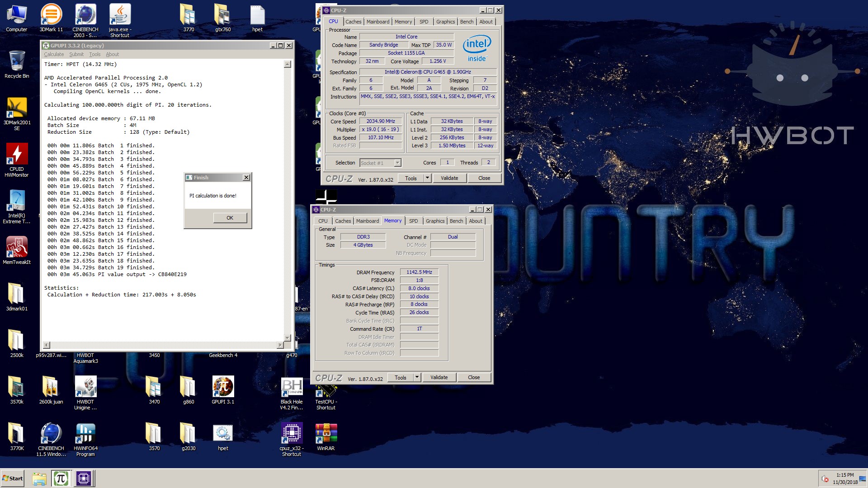The height and width of the screenshot is (488, 868).
Task: Open the WinRAR icon
Action: [326, 437]
